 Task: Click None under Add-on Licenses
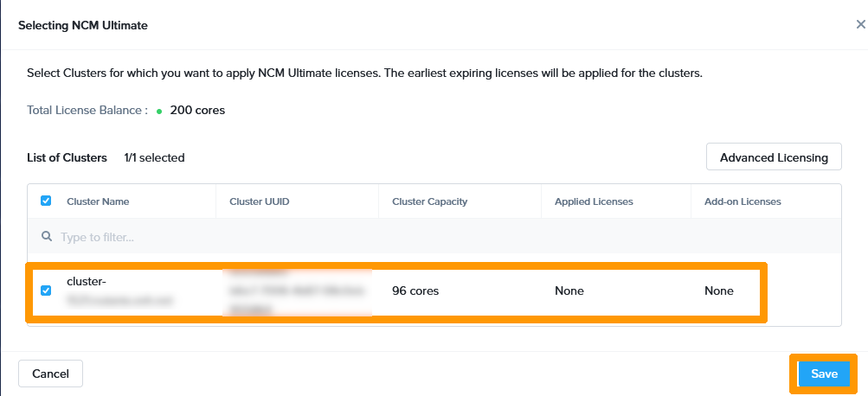click(718, 291)
